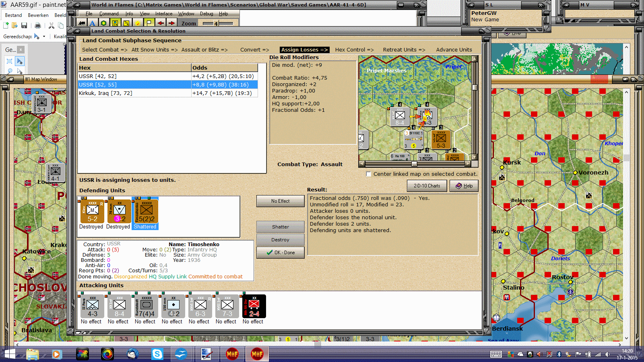Screen dimensions: 644x362
Task: Select paint.net rectangle select tool
Action: (10, 61)
